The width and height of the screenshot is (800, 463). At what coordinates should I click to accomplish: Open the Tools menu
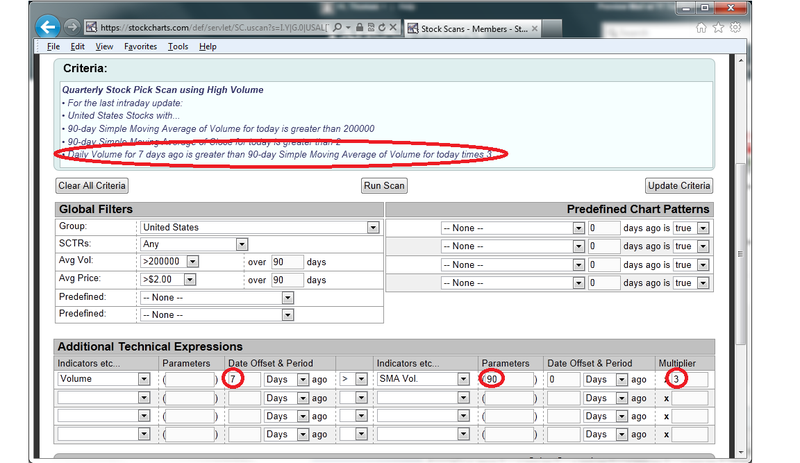pyautogui.click(x=178, y=46)
